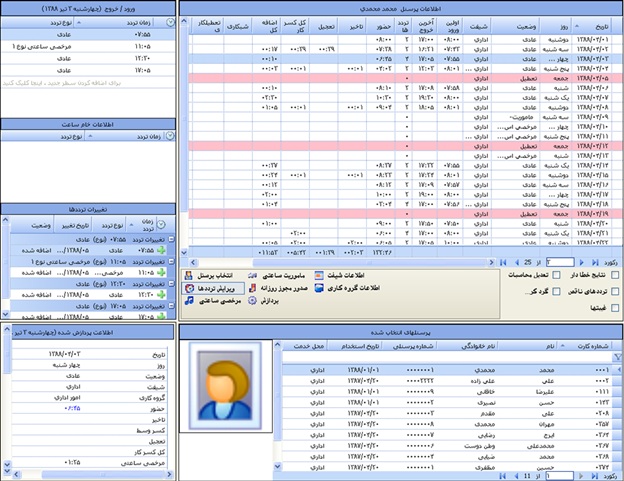Click the اطلاعات شیفت icon
Image resolution: width=624 pixels, height=481 pixels.
pos(319,275)
